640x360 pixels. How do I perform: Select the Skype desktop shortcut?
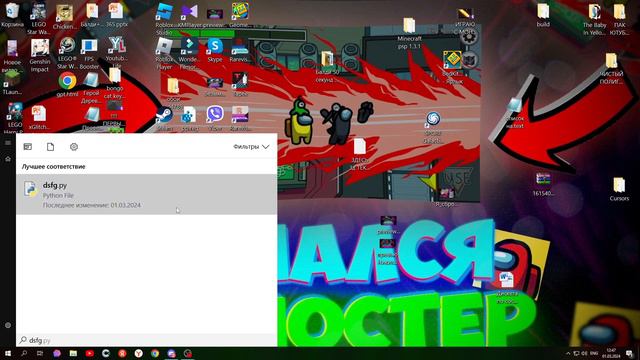click(215, 50)
